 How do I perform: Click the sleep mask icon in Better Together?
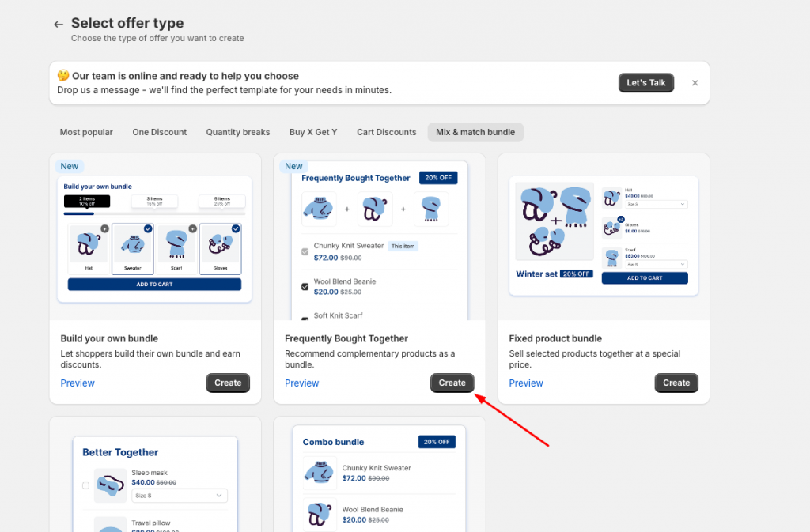tap(110, 485)
